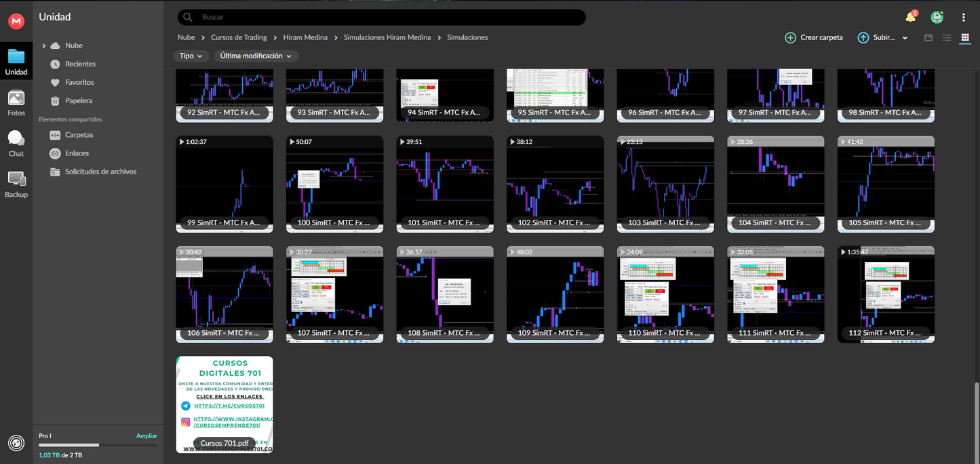Switch to image gallery view
980x464 pixels.
928,38
